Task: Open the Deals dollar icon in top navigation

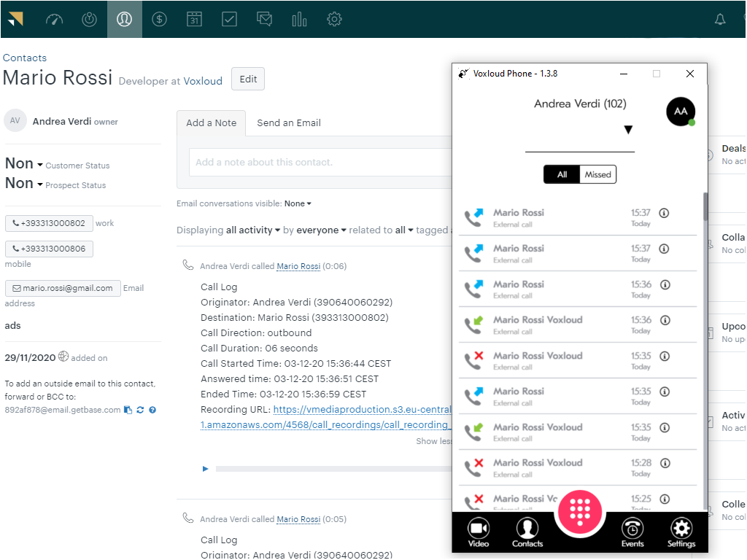Action: point(159,20)
